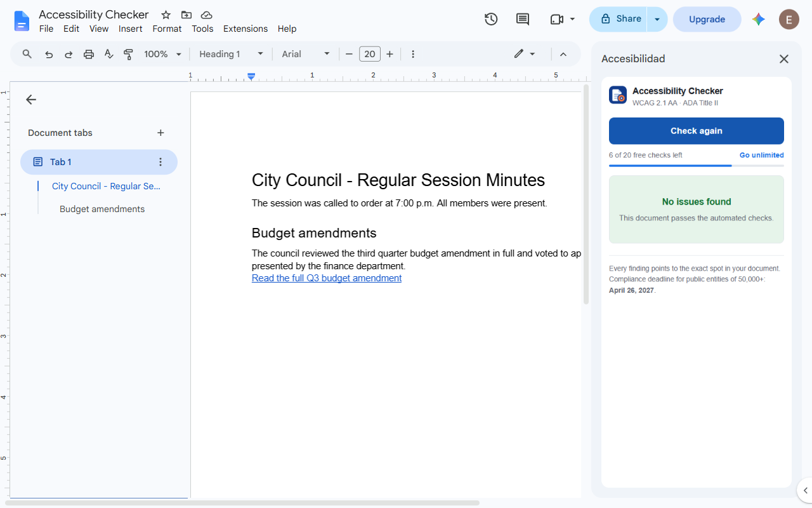Image resolution: width=812 pixels, height=508 pixels.
Task: Click the blue indent marker on ruler
Action: (251, 76)
